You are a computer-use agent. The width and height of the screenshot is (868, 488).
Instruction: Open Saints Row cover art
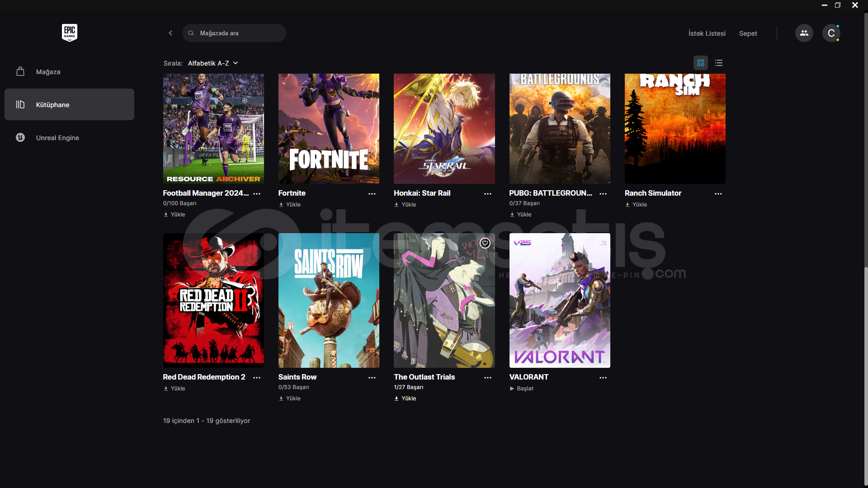(x=329, y=300)
